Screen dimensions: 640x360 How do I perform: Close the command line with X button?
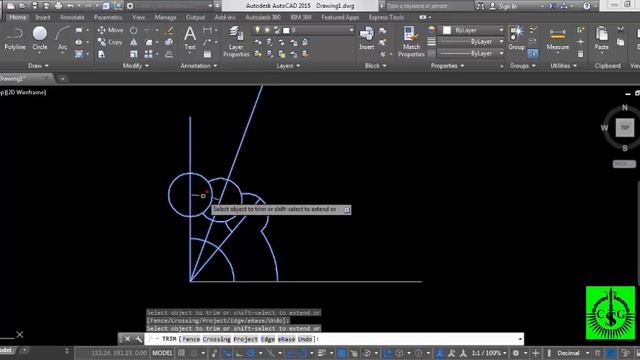tap(127, 339)
